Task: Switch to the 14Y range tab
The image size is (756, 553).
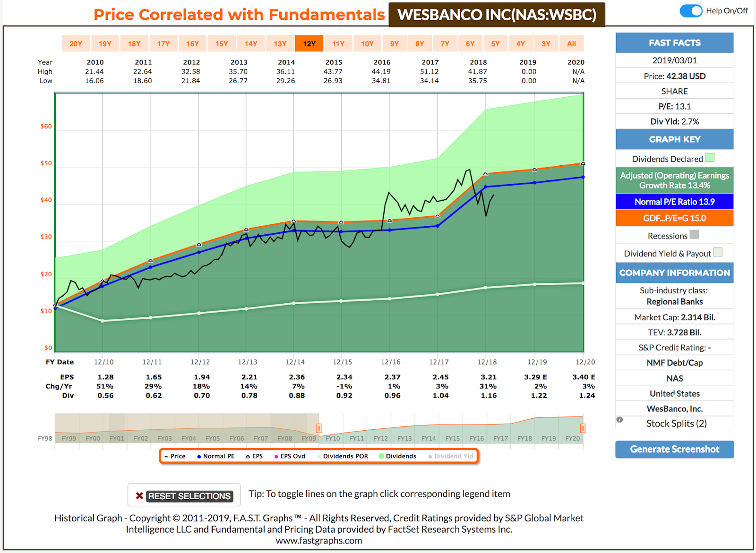Action: (x=251, y=43)
